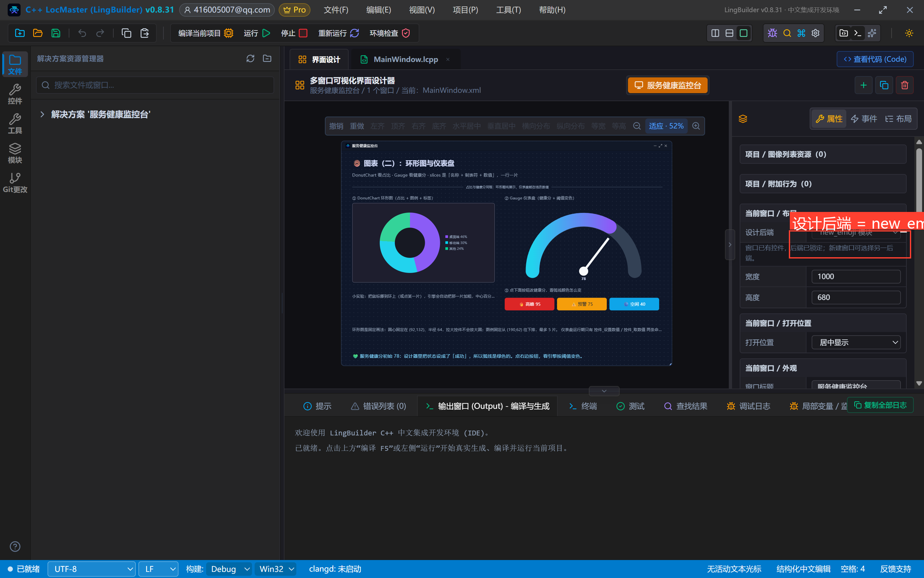Expand solution '服务健康监控台' tree node
Screen dimensions: 924x578
tap(42, 114)
